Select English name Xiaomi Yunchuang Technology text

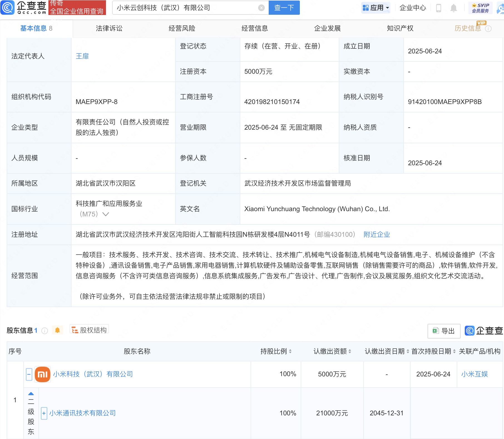tap(317, 209)
